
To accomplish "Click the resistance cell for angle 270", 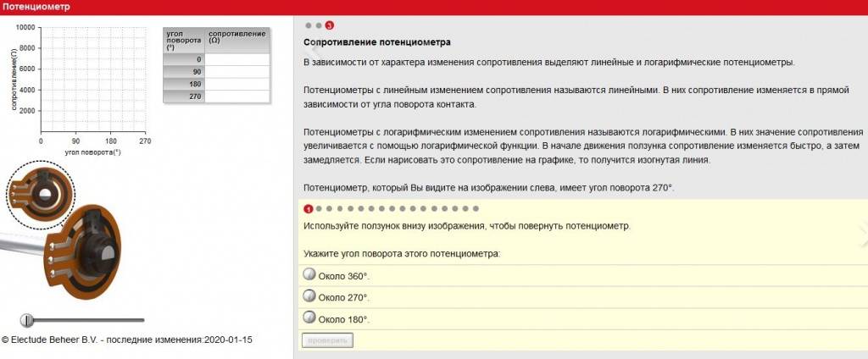I will (x=237, y=97).
